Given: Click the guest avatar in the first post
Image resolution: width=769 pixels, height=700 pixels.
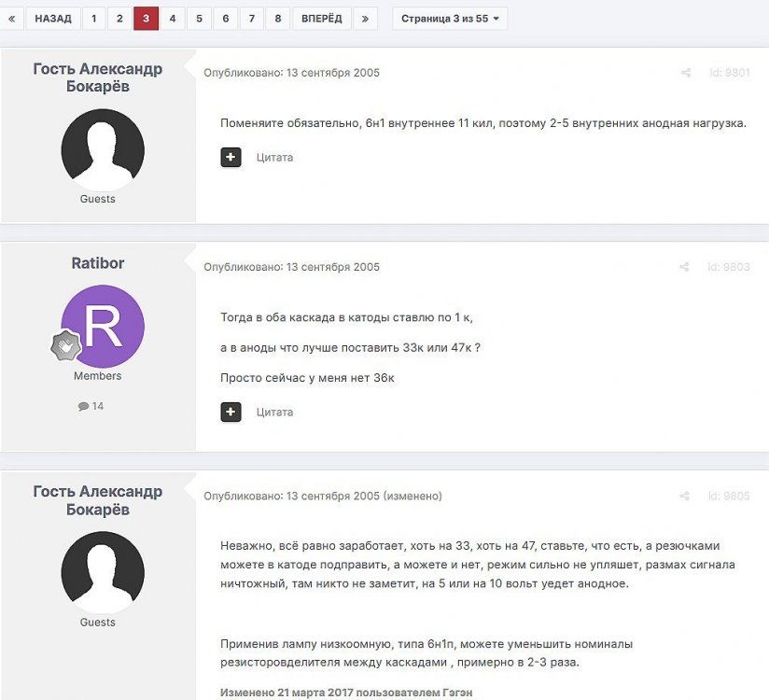Looking at the screenshot, I should (103, 149).
